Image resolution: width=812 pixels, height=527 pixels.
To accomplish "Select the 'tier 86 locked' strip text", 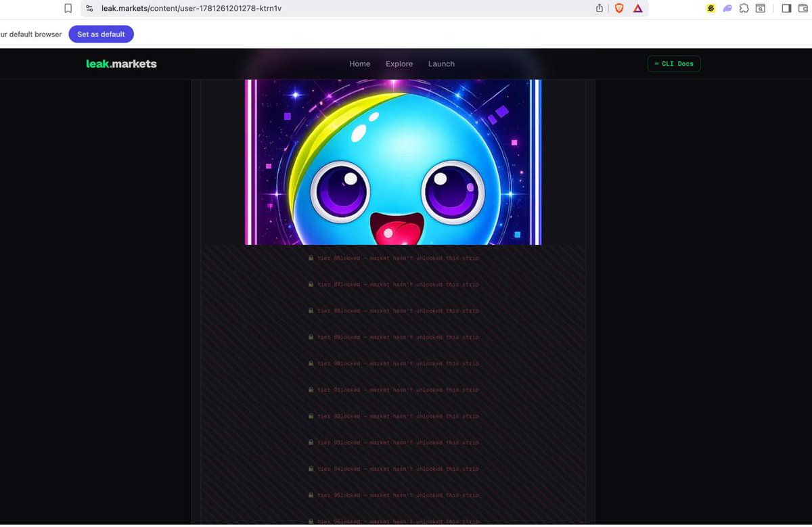I will (398, 258).
